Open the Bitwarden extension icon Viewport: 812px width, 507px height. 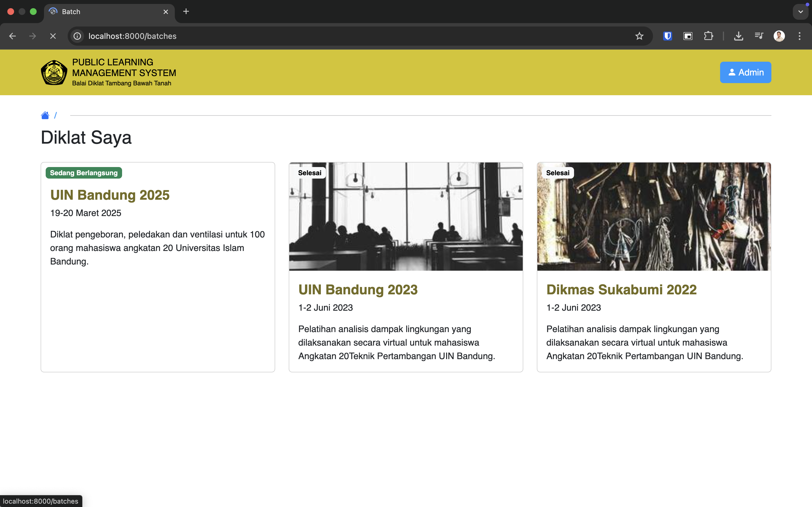pyautogui.click(x=667, y=36)
